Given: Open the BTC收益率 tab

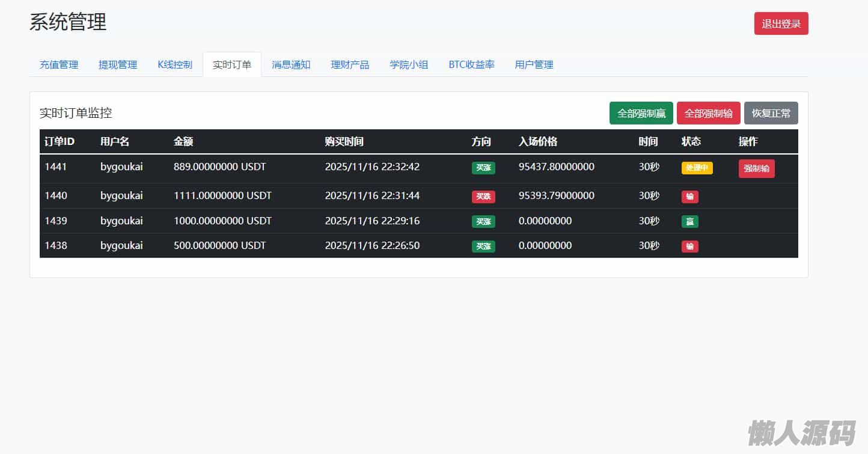Looking at the screenshot, I should click(471, 65).
